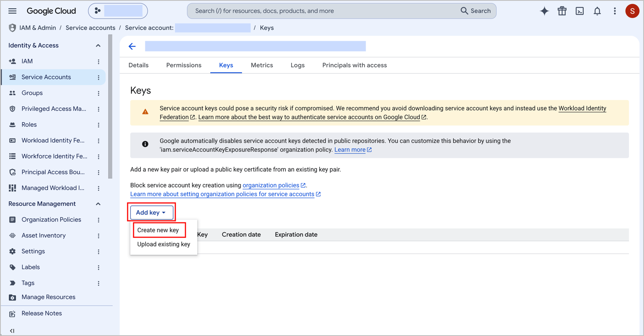Click the gift icon for free trial
644x336 pixels.
click(x=562, y=11)
